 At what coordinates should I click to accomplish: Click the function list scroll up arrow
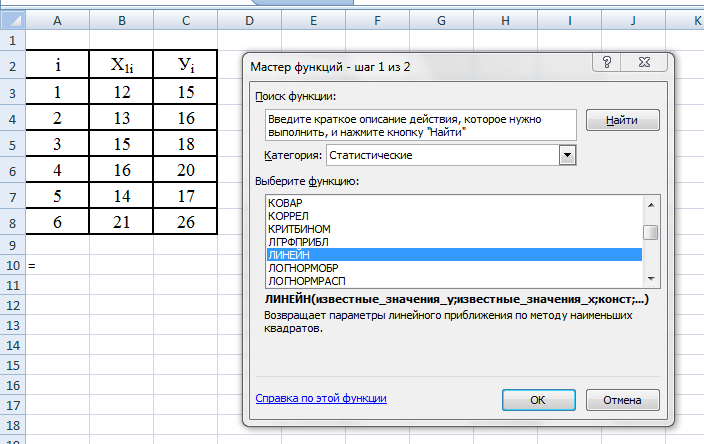click(x=651, y=205)
